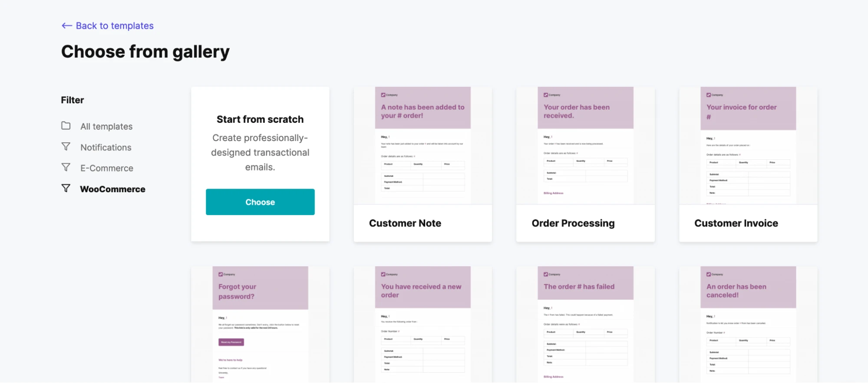Select the Forgot your password template
868x383 pixels.
coord(260,324)
